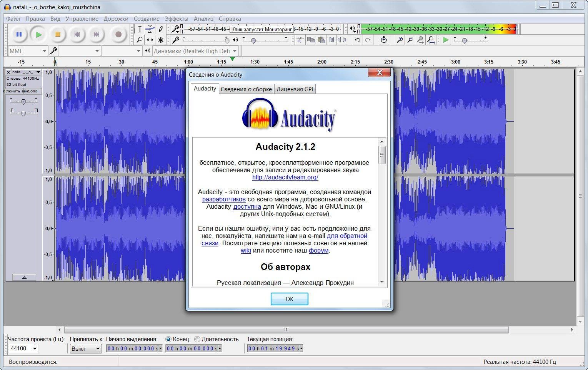Toggle the track Mute button
The width and height of the screenshot is (588, 370).
tap(15, 91)
